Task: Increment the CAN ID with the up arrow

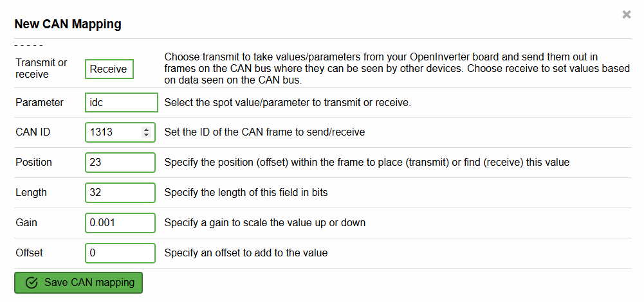Action: pos(147,129)
